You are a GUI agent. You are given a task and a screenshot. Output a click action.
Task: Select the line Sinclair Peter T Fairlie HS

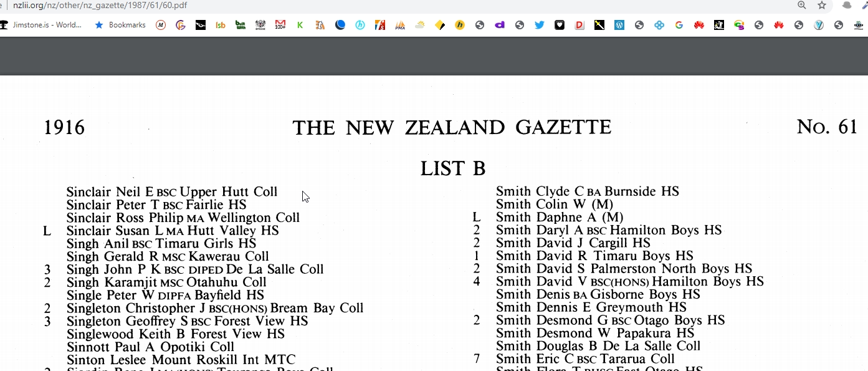pos(156,205)
